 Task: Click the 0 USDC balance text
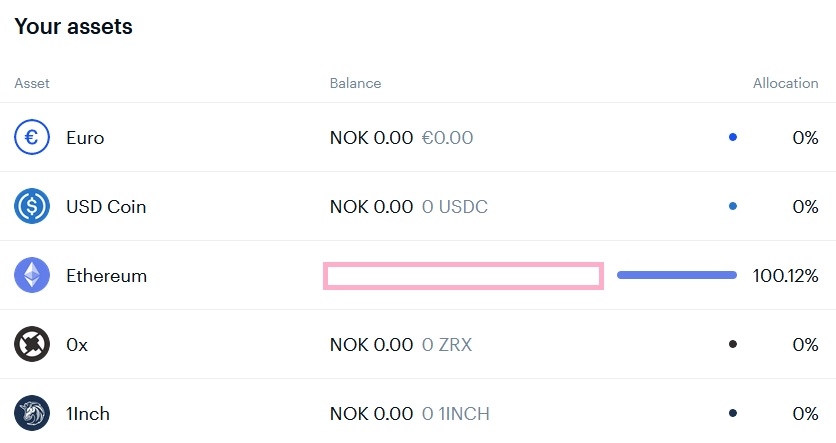[x=455, y=206]
